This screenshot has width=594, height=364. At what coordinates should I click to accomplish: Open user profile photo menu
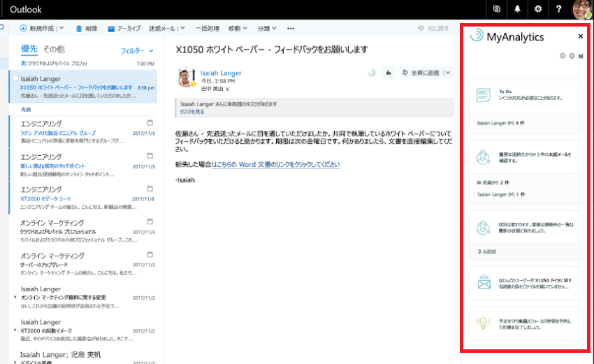coord(581,10)
